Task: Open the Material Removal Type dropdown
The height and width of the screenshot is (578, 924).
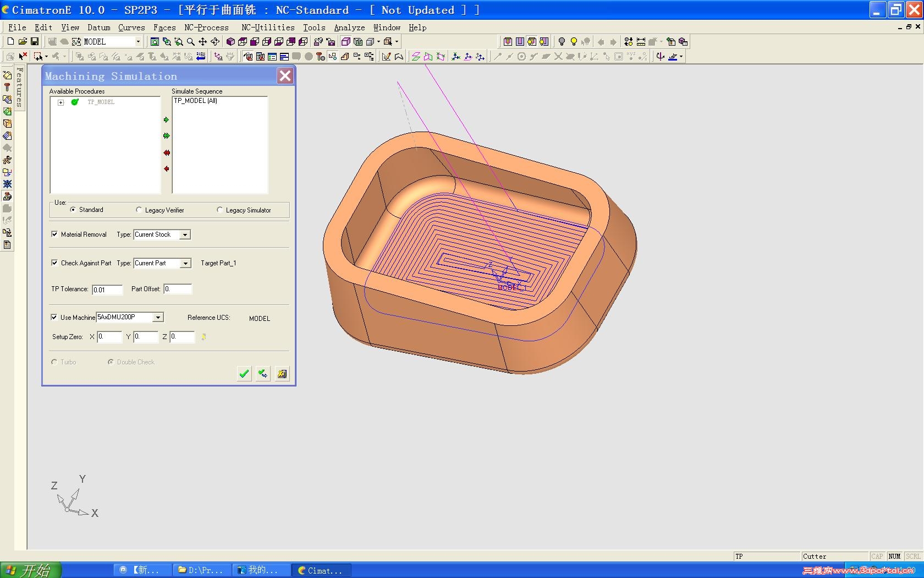Action: (185, 235)
